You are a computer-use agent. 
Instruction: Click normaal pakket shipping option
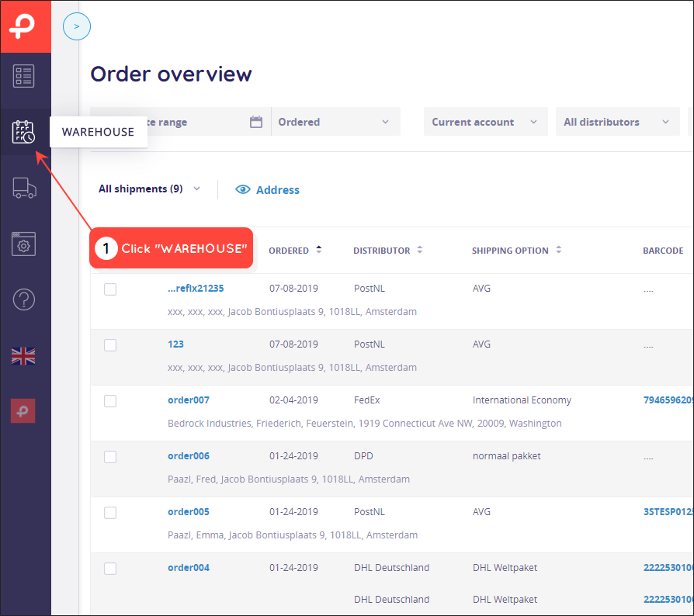click(507, 456)
